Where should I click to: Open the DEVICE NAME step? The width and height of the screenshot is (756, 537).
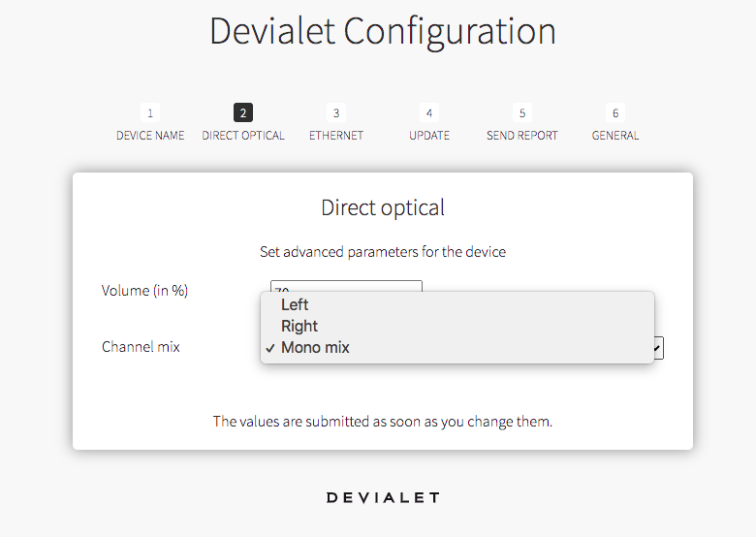pyautogui.click(x=150, y=136)
